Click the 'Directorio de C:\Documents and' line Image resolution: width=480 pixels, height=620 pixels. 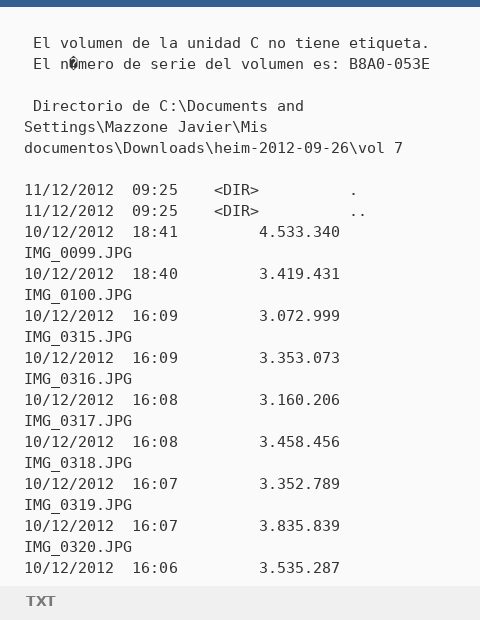[x=168, y=106]
